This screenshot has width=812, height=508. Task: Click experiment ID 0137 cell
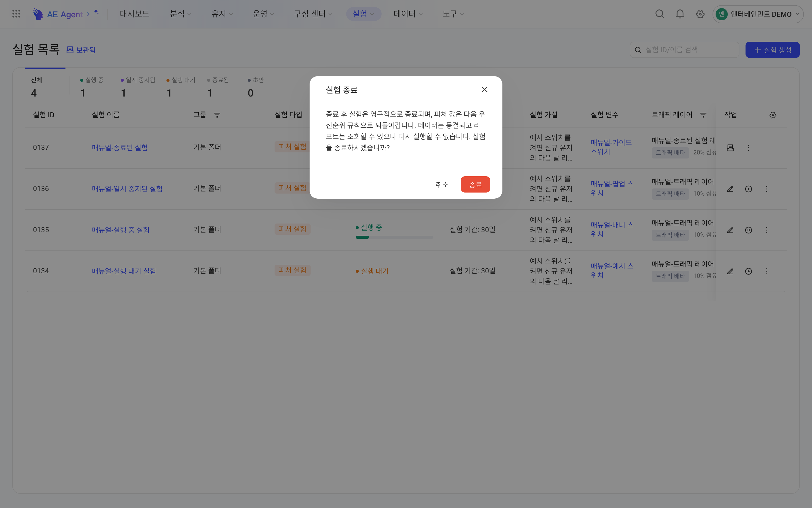41,148
